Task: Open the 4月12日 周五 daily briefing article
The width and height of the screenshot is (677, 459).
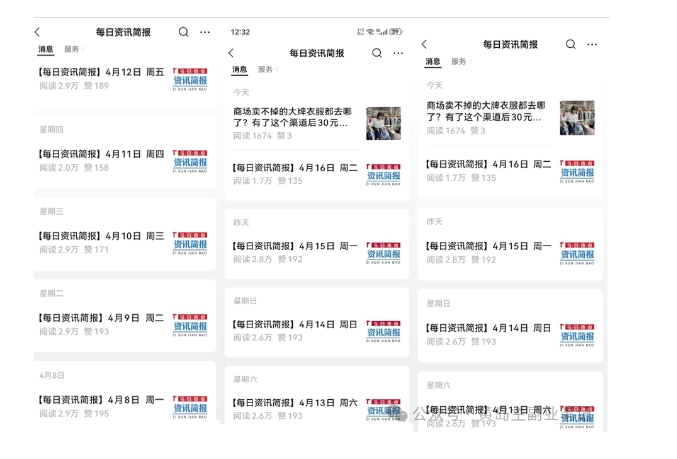Action: point(100,72)
